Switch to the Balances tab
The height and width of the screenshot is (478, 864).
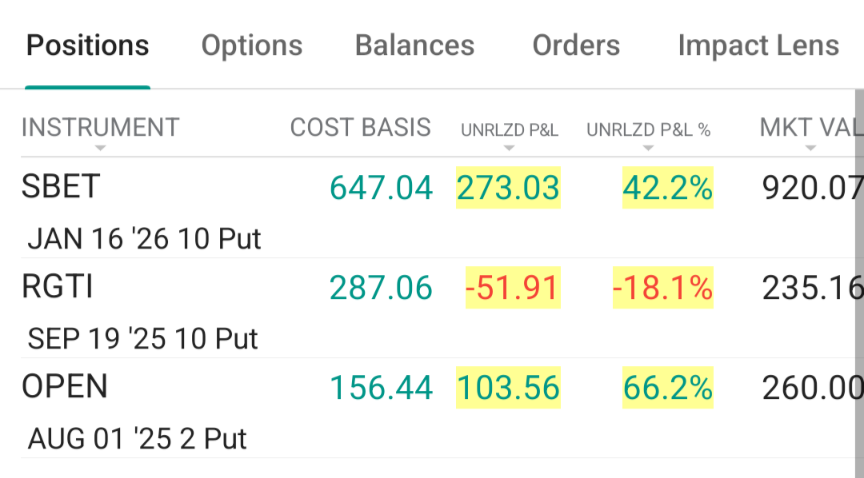[414, 46]
